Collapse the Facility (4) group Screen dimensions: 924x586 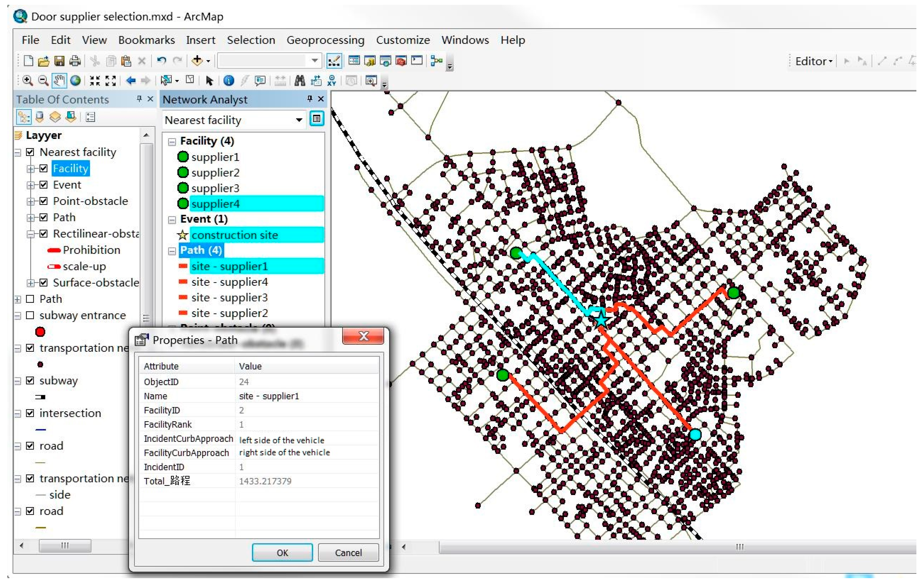point(172,142)
